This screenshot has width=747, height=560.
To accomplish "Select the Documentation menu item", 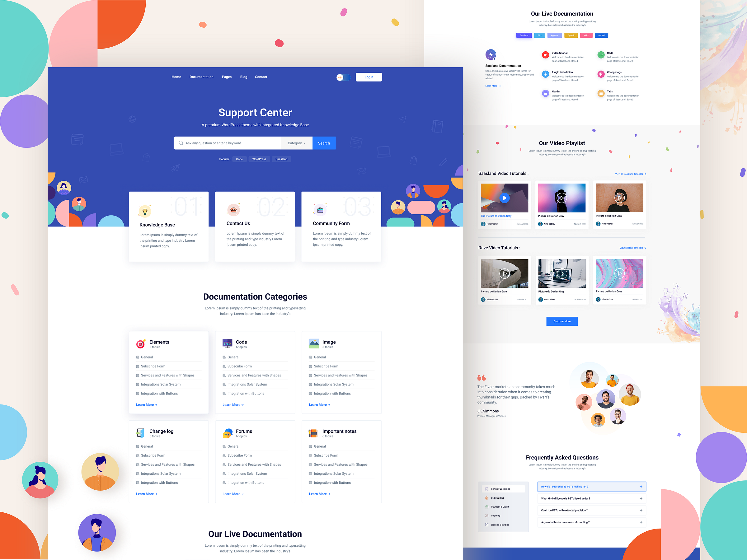I will (200, 77).
